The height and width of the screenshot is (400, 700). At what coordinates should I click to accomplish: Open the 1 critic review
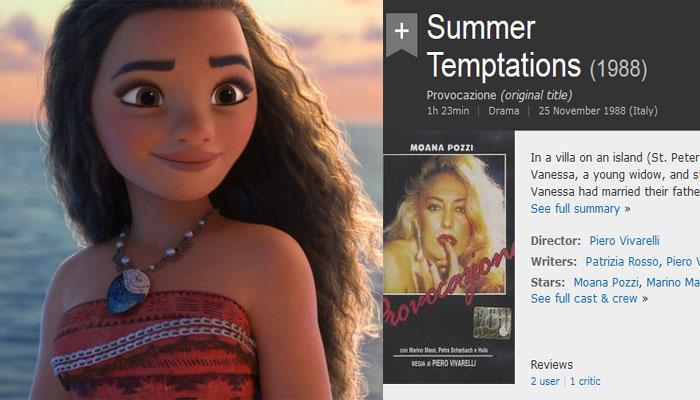pos(585,381)
